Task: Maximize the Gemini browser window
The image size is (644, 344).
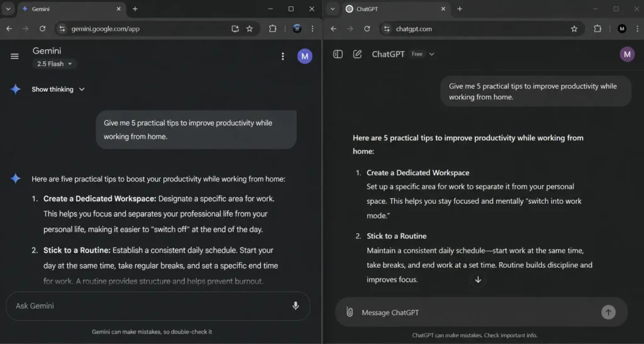Action: pos(291,9)
